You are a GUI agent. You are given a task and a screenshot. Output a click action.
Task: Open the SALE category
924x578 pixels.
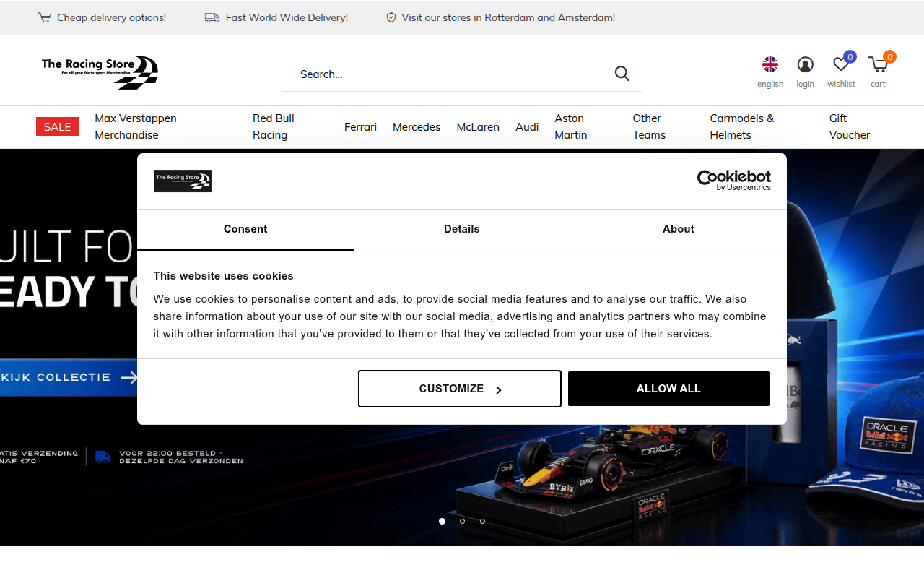click(x=57, y=127)
